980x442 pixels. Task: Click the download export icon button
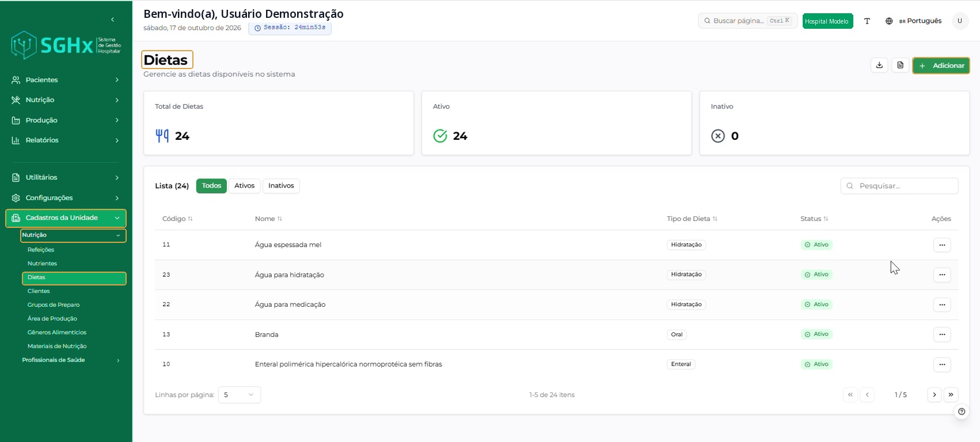879,65
